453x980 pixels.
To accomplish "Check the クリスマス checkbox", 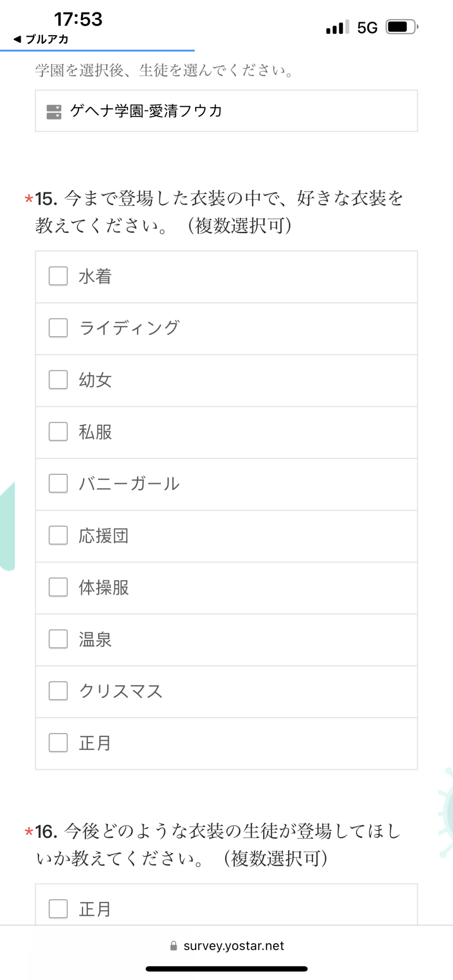I will (58, 691).
